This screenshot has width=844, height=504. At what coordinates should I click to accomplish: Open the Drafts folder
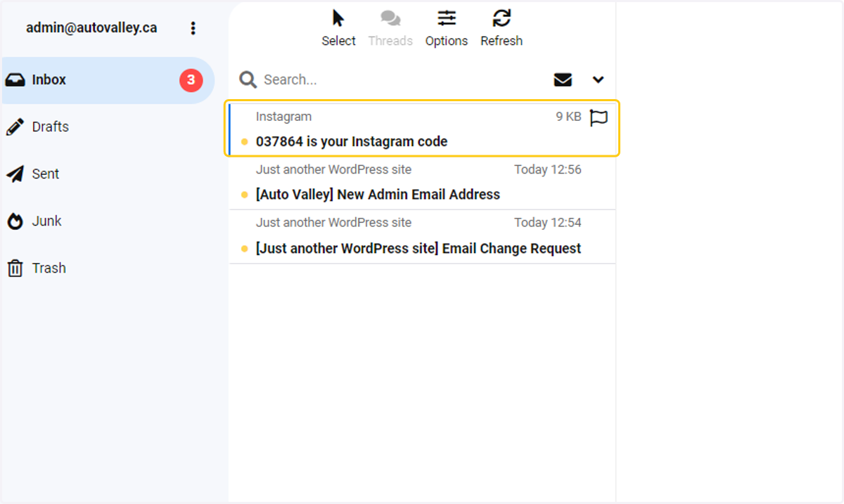click(x=108, y=127)
